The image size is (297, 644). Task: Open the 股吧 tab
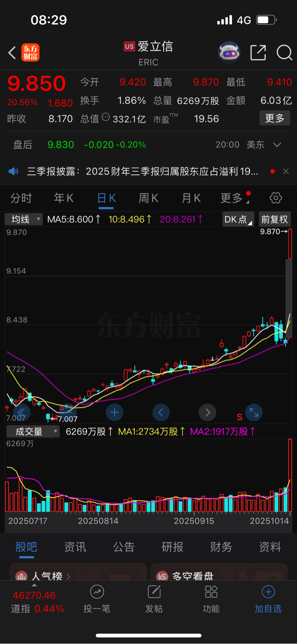point(26,547)
